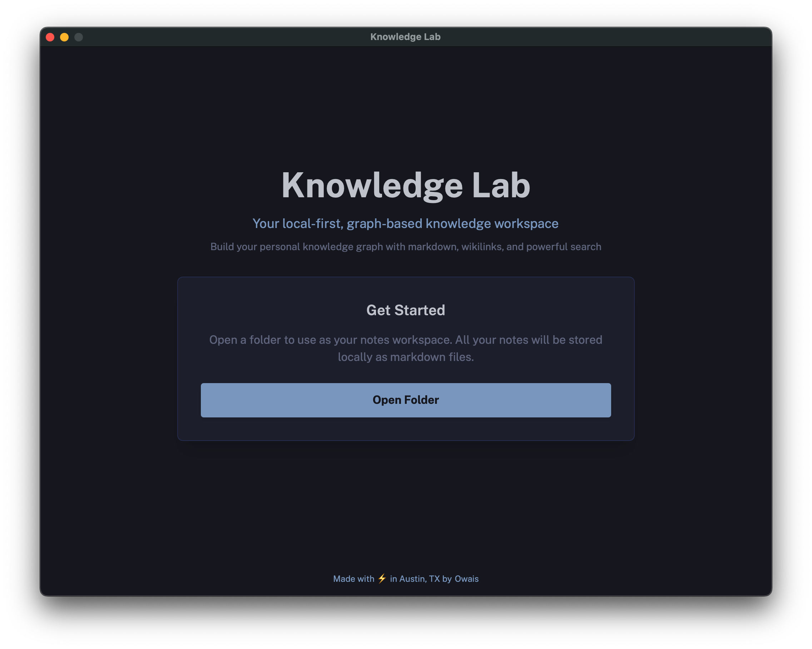This screenshot has width=812, height=649.
Task: Click 'markdown files' in the card text
Action: click(431, 357)
